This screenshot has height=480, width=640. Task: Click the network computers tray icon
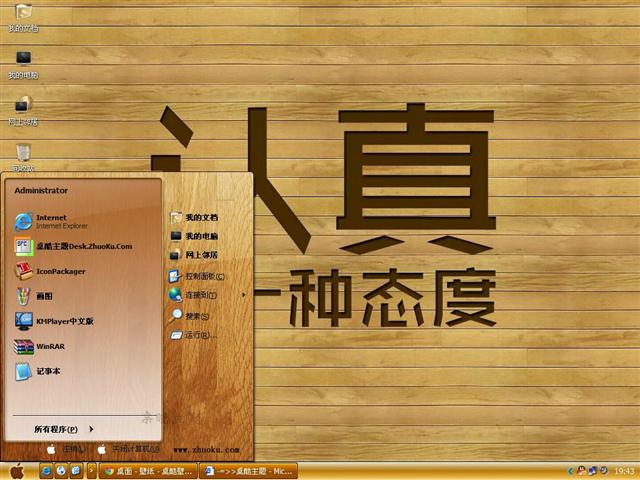pyautogui.click(x=593, y=471)
